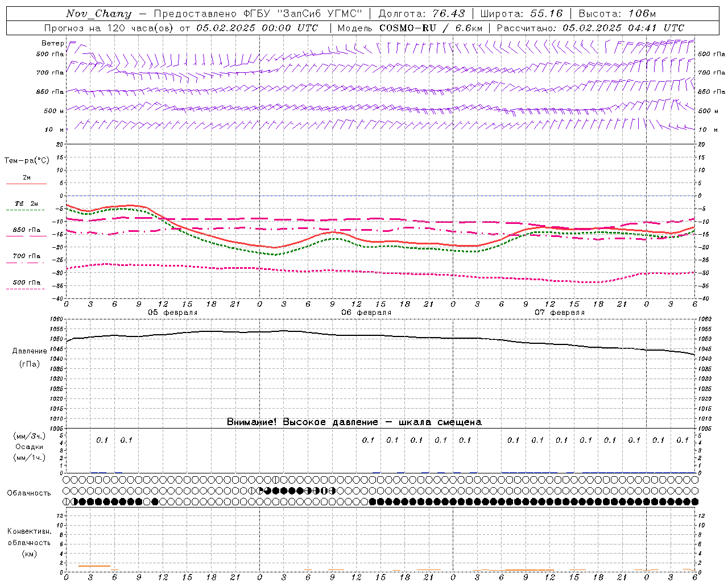Click the '2м' temperature legend entry
The height and width of the screenshot is (582, 728).
[27, 177]
